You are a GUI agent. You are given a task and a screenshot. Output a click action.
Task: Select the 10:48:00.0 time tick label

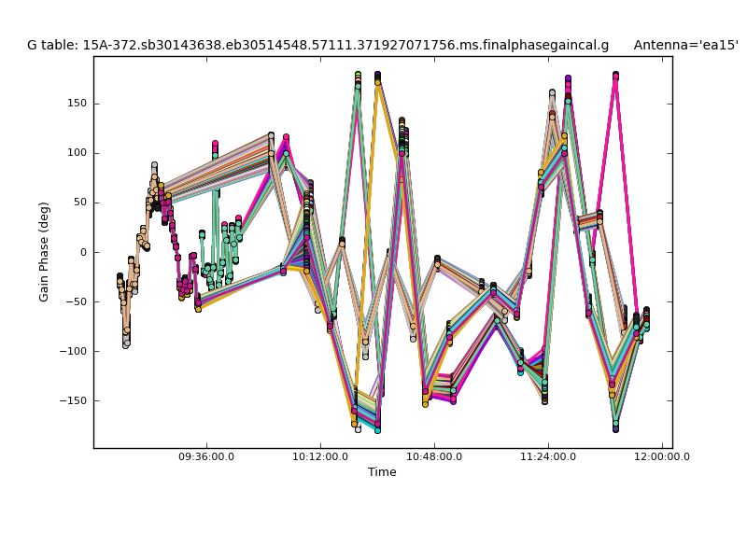coord(434,456)
